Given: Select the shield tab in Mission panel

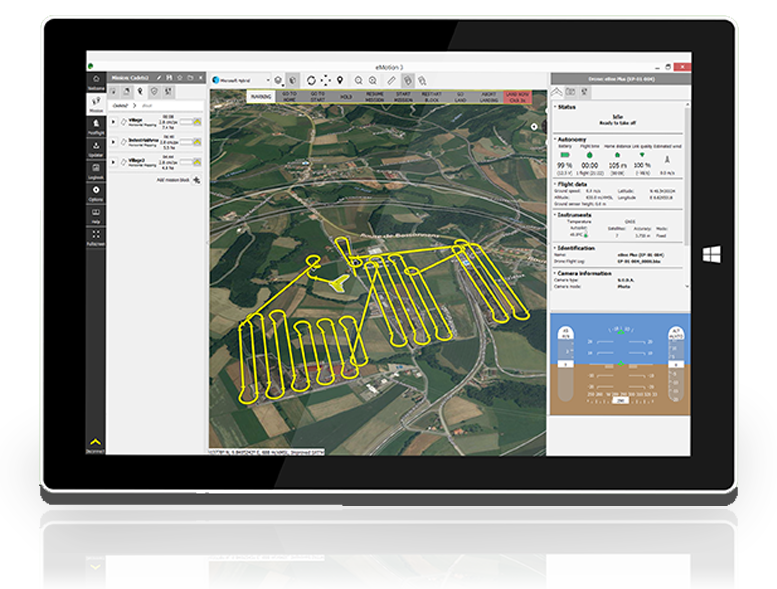Looking at the screenshot, I should click(x=154, y=92).
